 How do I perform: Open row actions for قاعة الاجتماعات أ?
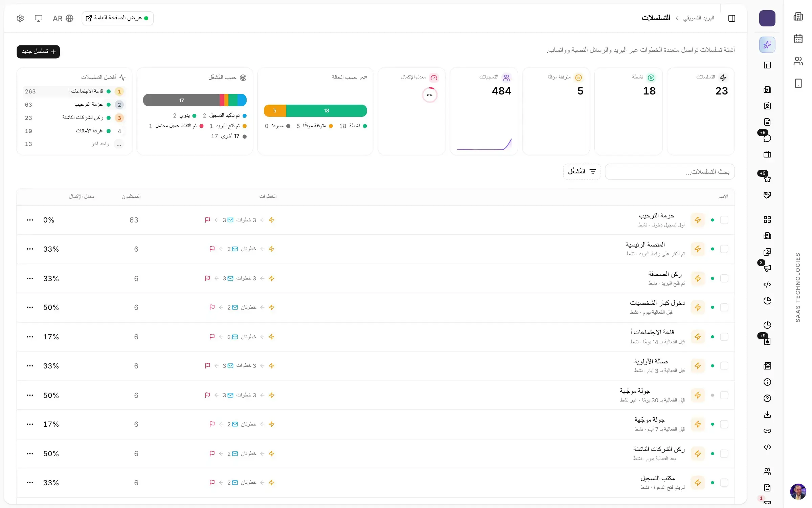[x=30, y=337]
